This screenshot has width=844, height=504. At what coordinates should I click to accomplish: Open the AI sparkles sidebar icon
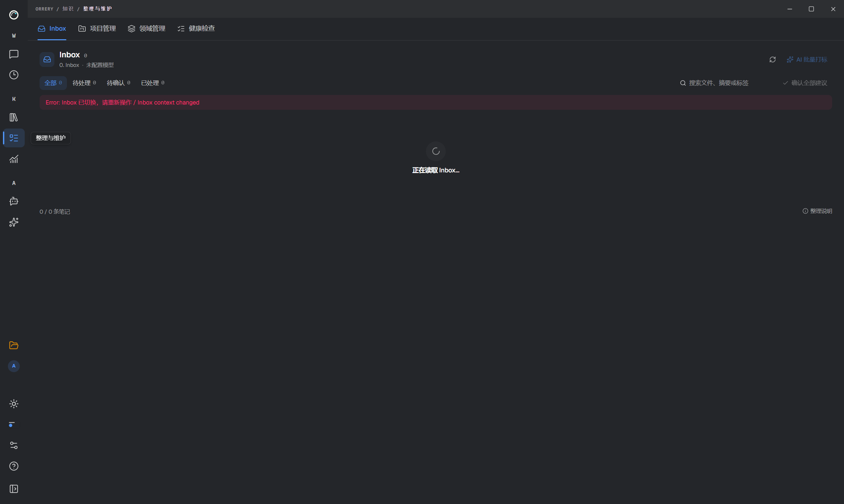point(14,222)
